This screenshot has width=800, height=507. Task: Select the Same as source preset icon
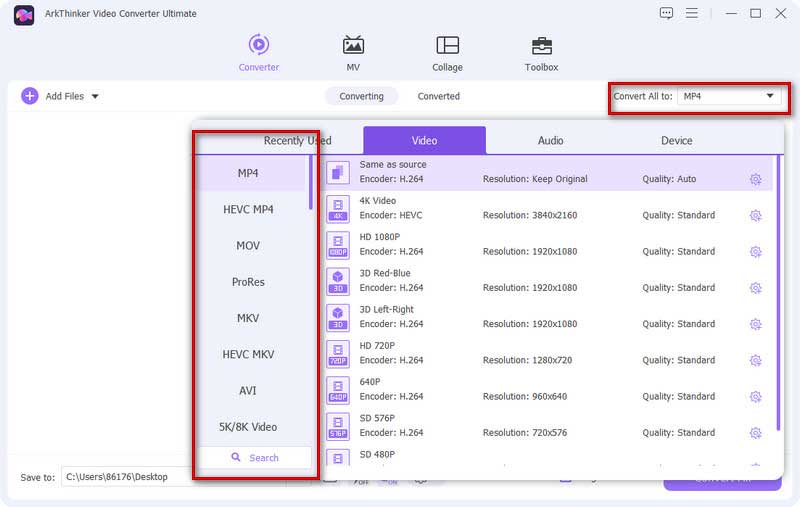pos(338,173)
